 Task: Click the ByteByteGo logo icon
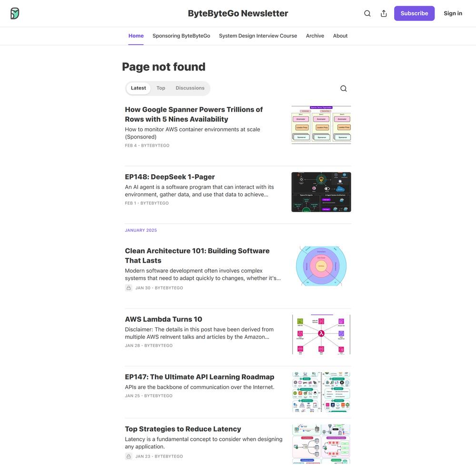pos(15,13)
